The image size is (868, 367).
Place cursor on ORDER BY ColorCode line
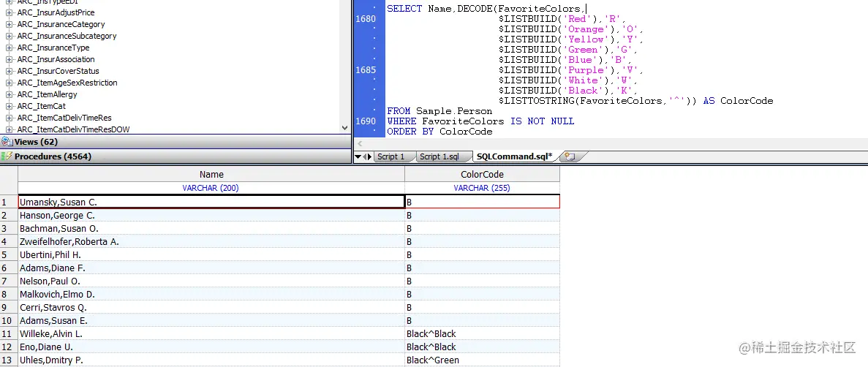click(439, 131)
